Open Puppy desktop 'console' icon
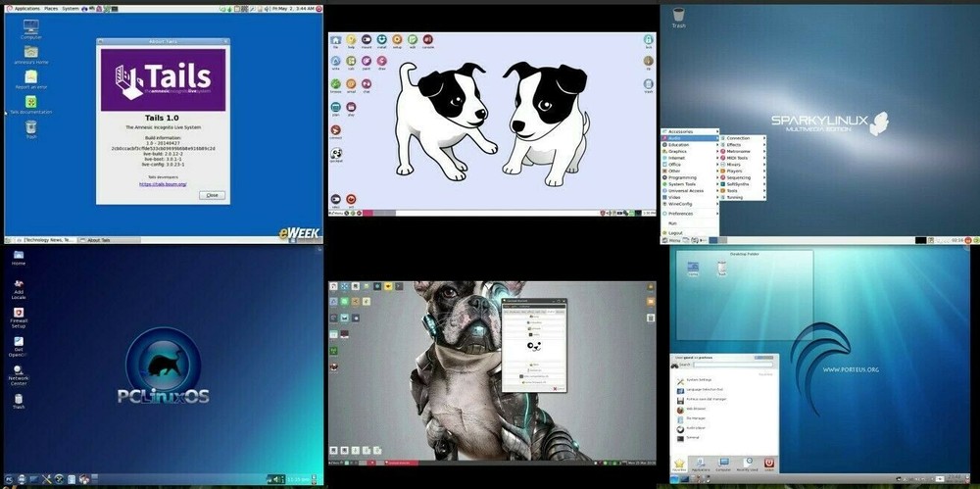 428,40
